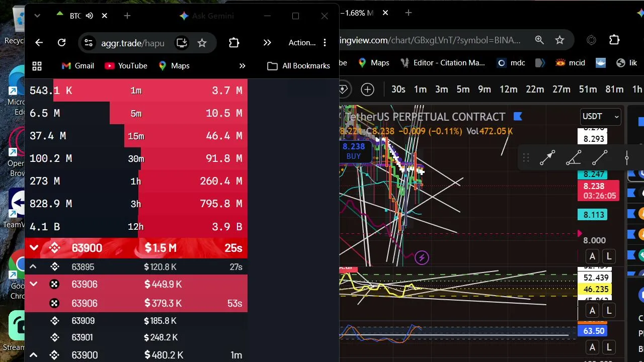644x362 pixels.
Task: Open Chrome three-dot menu in aggr.trade window
Action: (325, 43)
